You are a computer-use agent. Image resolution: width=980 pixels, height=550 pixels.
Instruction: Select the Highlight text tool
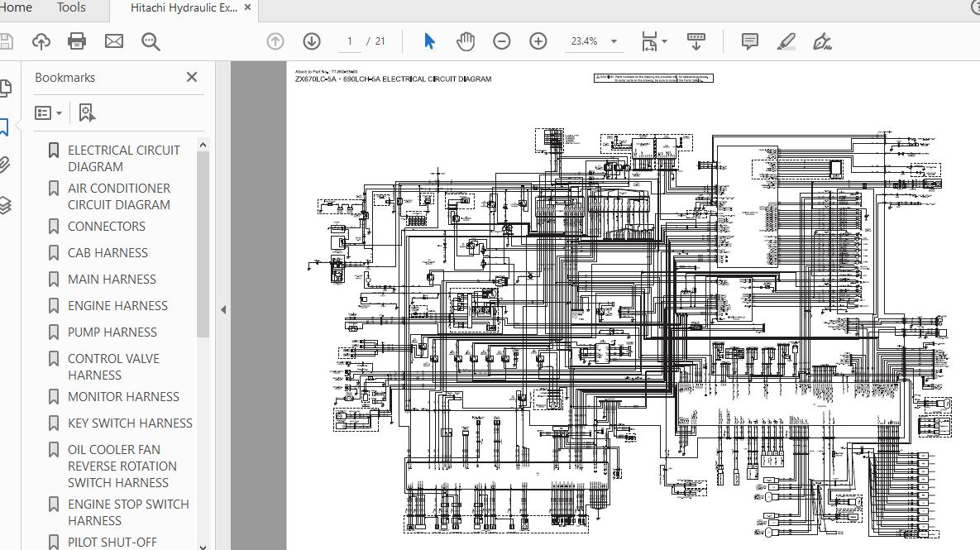point(786,40)
